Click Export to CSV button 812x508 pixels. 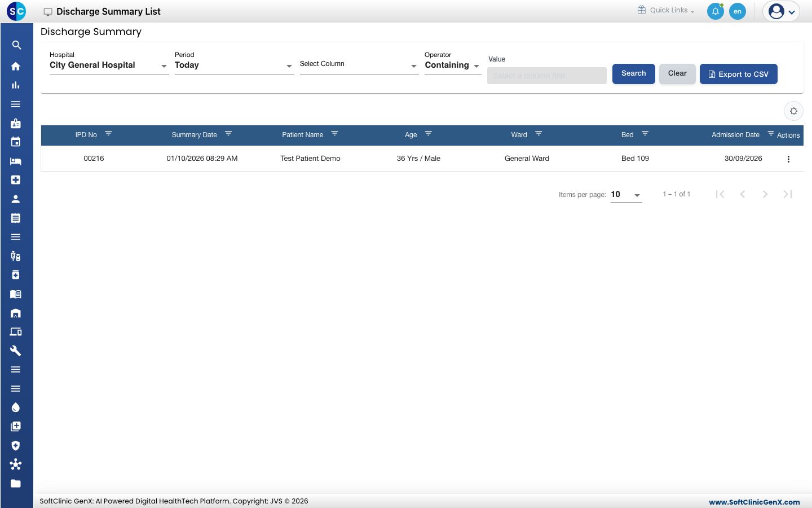click(739, 74)
